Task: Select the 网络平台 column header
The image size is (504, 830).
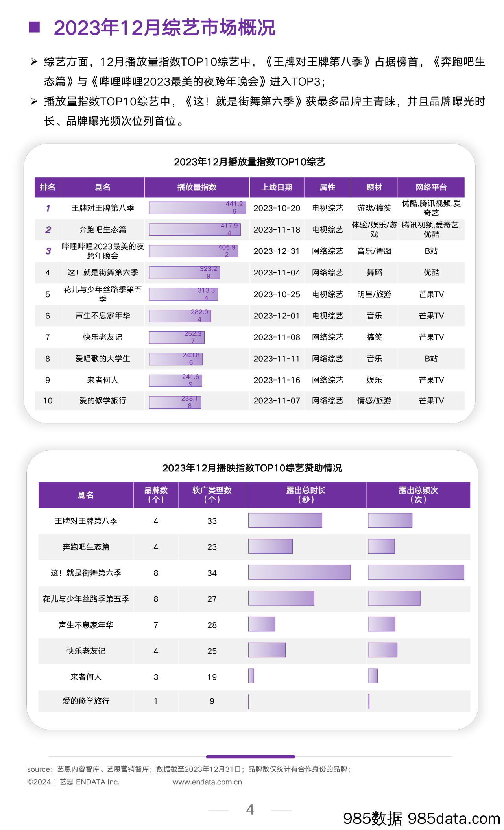Action: tap(431, 187)
